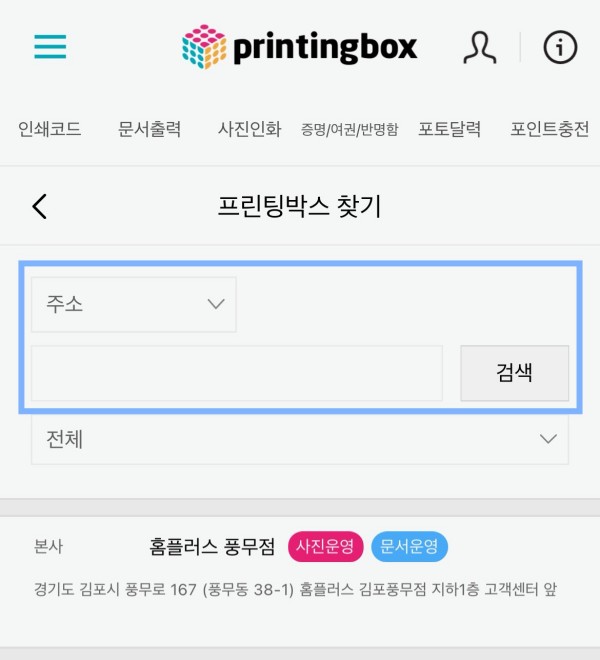Screen dimensions: 600x660
Task: Open the information circle icon
Action: click(560, 47)
